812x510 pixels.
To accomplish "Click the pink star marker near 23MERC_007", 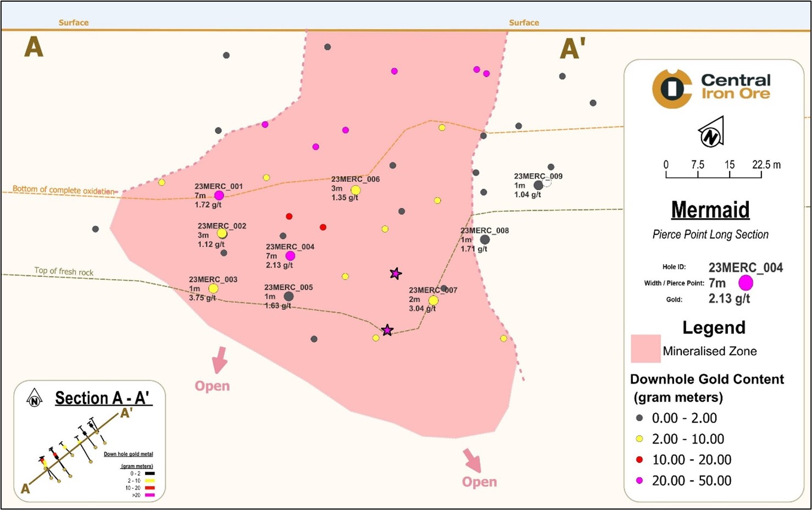I will [396, 273].
